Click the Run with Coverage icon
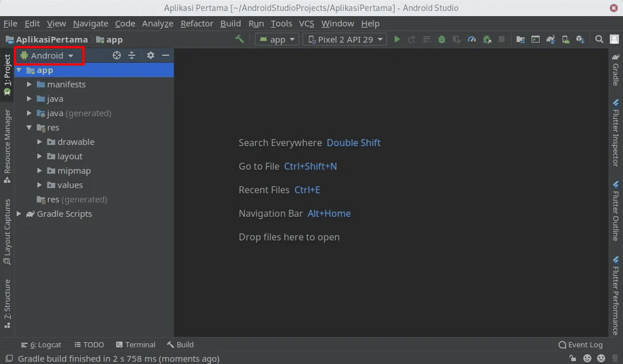623x364 pixels. click(457, 39)
